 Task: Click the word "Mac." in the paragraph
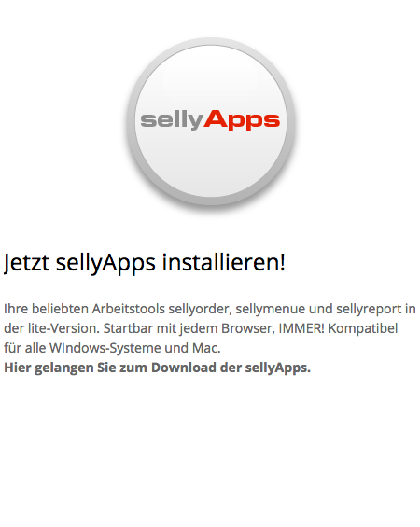coord(206,348)
